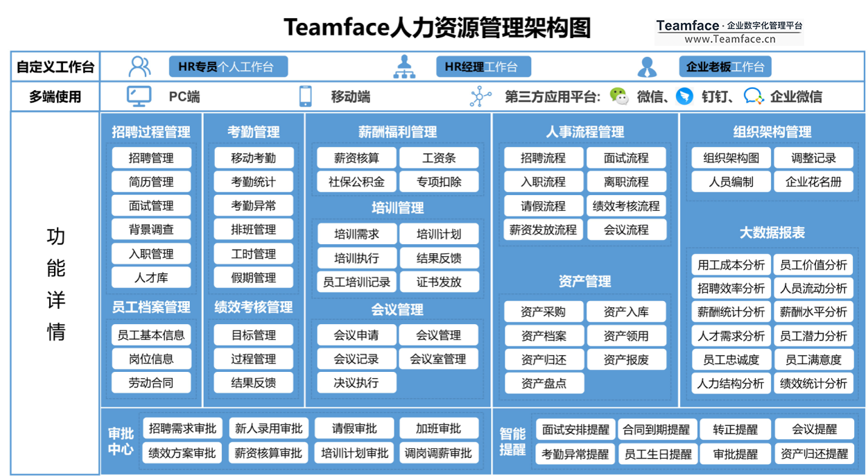The height and width of the screenshot is (476, 868).
Task: Open the 企业老板工作台 button
Action: [725, 67]
